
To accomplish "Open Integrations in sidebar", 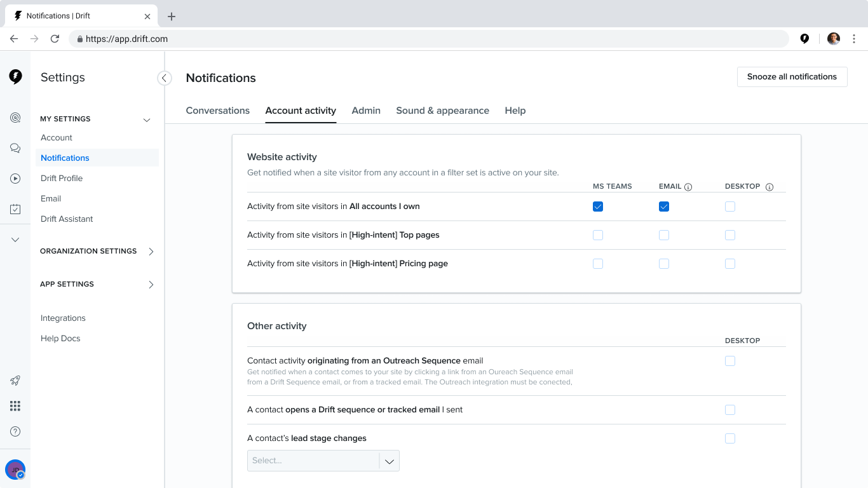I will tap(63, 318).
